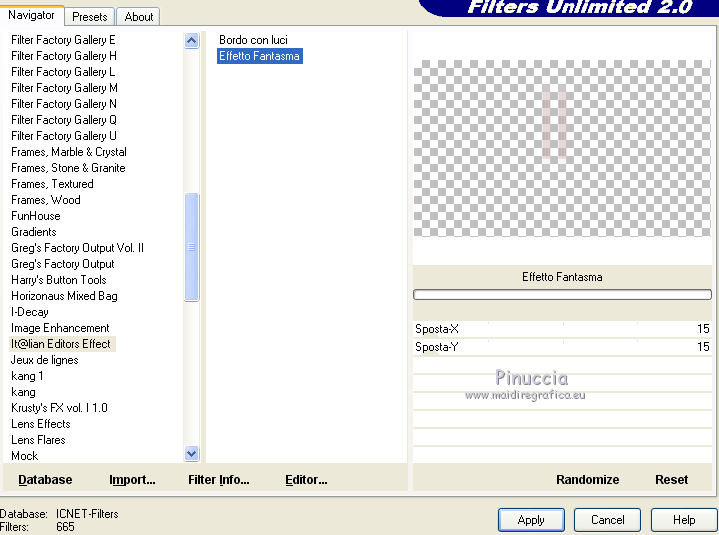719x535 pixels.
Task: Select Filter Factory Gallery Q
Action: coord(64,120)
